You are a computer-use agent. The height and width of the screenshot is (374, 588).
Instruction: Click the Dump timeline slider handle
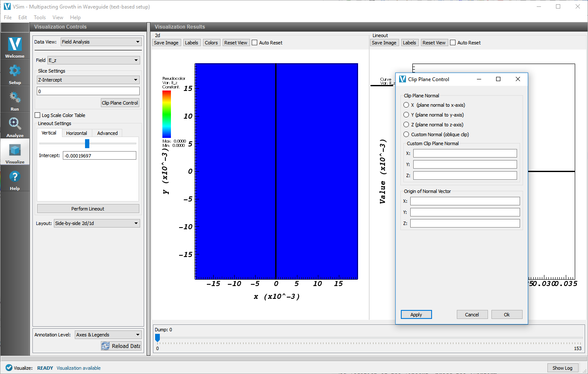pos(157,338)
